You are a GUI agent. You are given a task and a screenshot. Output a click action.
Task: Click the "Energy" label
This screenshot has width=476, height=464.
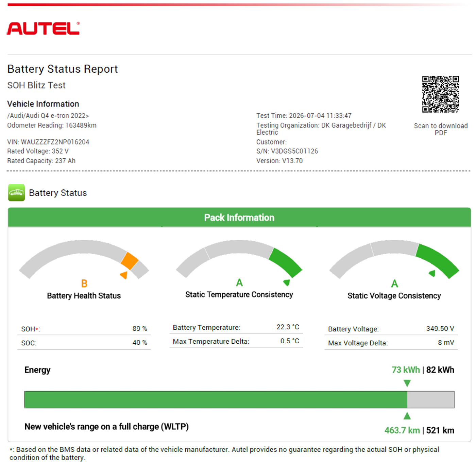pos(37,370)
